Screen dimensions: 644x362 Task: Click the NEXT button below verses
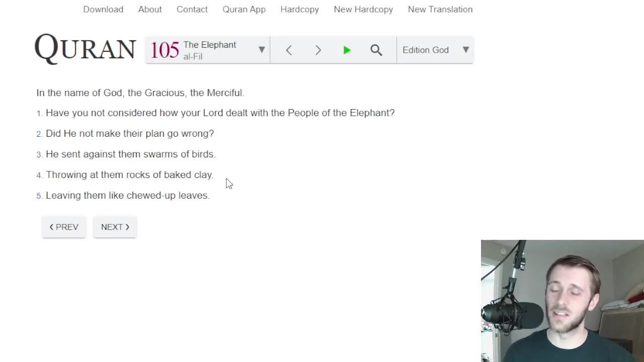(x=115, y=227)
